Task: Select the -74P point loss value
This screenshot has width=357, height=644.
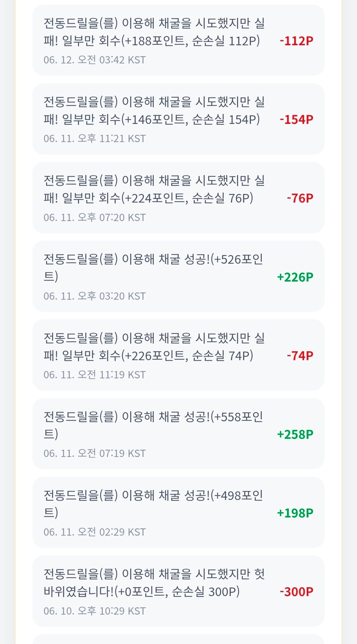Action: tap(300, 356)
